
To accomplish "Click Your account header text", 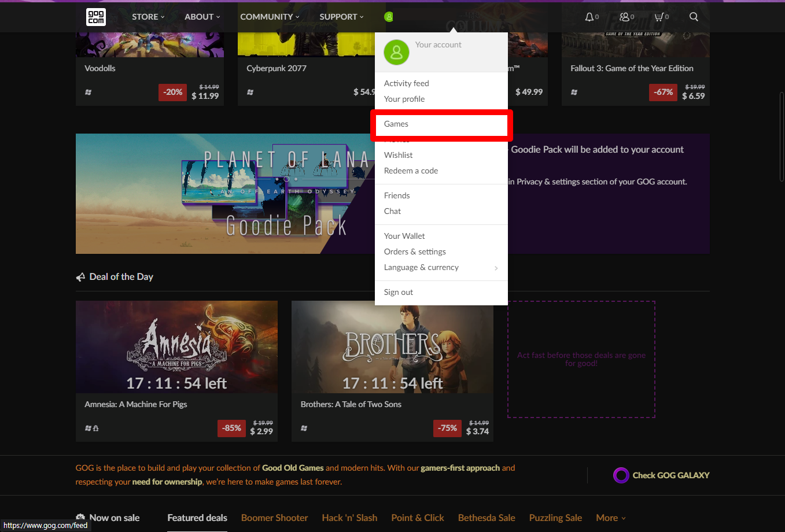I will click(438, 45).
